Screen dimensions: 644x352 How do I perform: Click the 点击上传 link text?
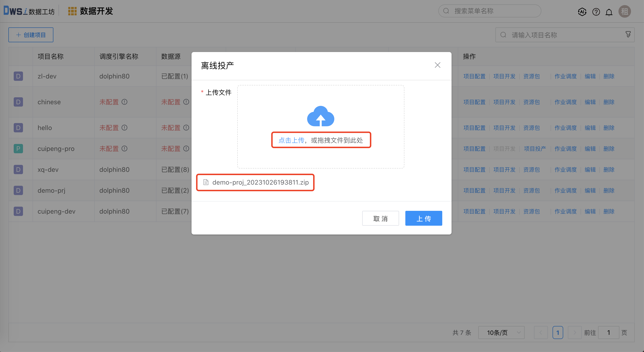click(291, 140)
